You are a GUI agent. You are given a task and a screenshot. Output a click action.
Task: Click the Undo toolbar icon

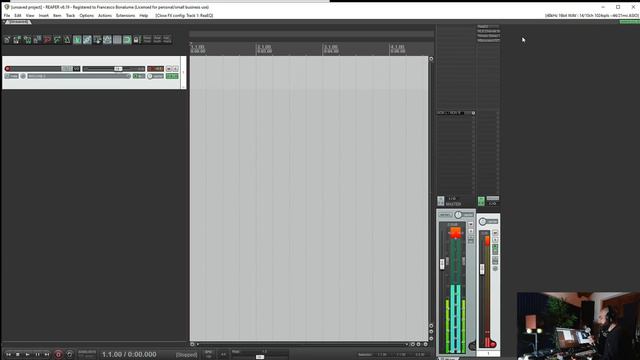coord(47,40)
